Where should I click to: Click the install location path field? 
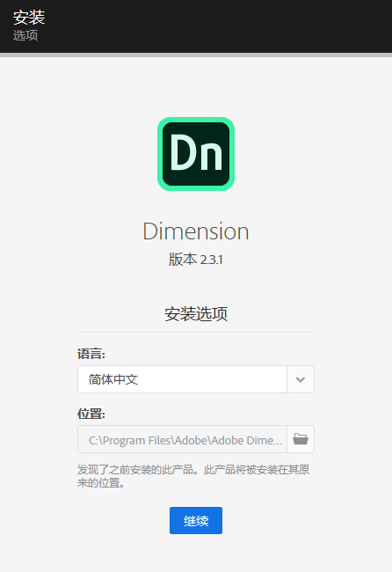pos(182,439)
